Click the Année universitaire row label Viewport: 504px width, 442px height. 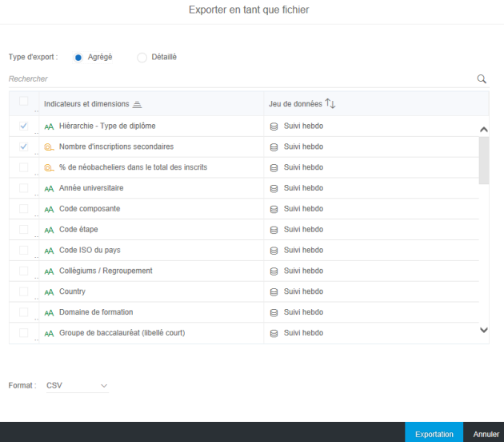(x=91, y=188)
